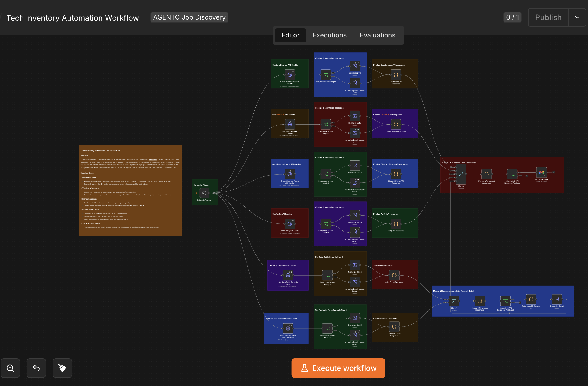Open the If response is non-empty4 node
The height and width of the screenshot is (386, 588).
(327, 275)
